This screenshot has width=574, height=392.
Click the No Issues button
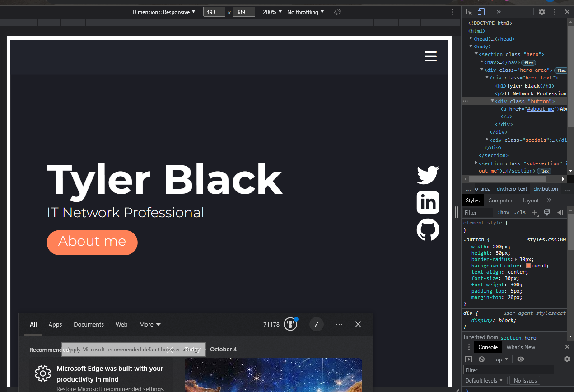coord(525,381)
